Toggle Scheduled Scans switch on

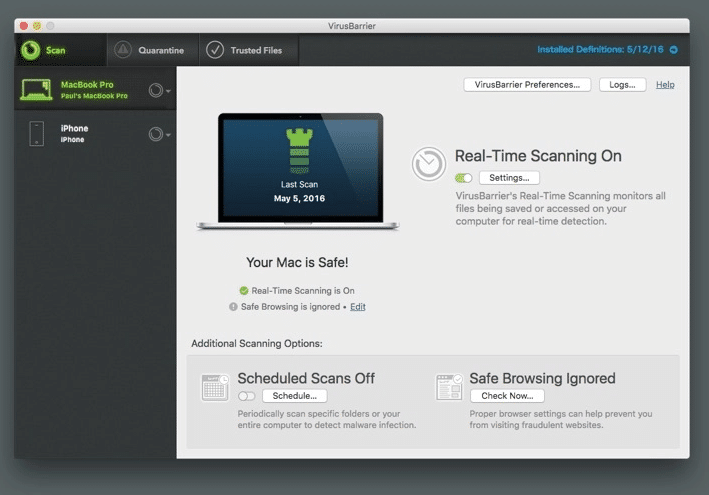tap(246, 396)
